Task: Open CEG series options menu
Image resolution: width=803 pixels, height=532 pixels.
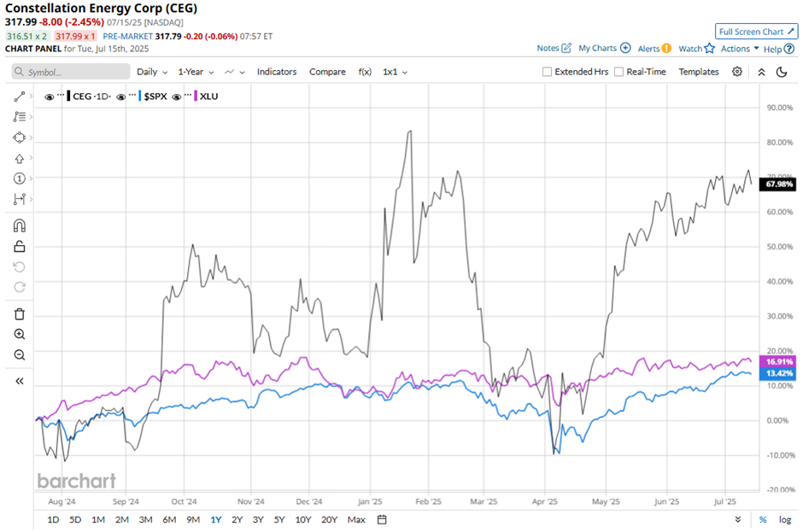Action: (61, 95)
